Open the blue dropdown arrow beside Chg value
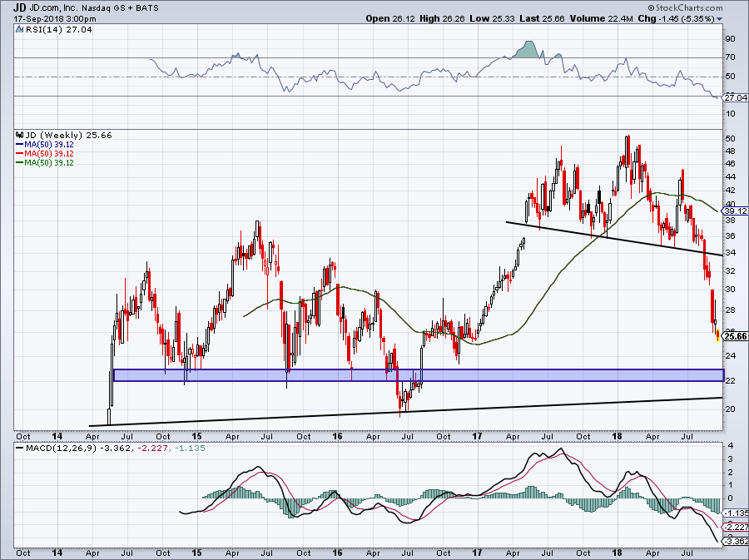 pos(719,19)
